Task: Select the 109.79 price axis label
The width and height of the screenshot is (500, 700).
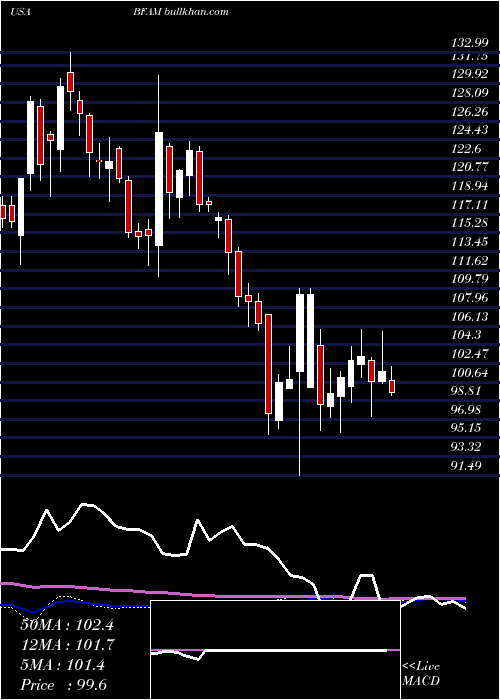Action: (470, 279)
